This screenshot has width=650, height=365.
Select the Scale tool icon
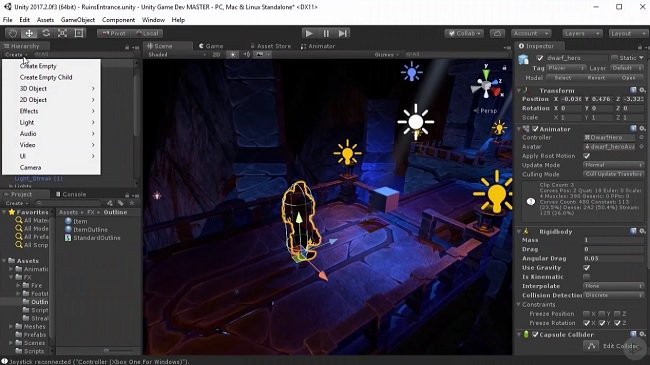coord(62,33)
